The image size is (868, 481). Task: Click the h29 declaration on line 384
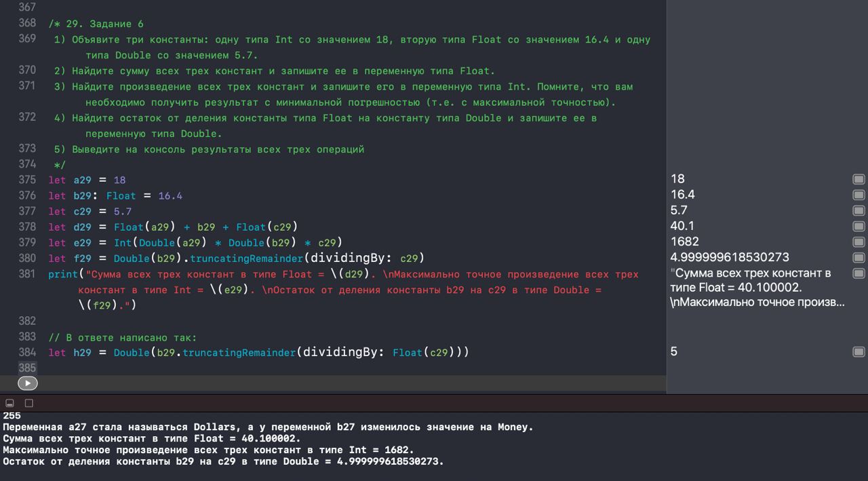pos(258,353)
